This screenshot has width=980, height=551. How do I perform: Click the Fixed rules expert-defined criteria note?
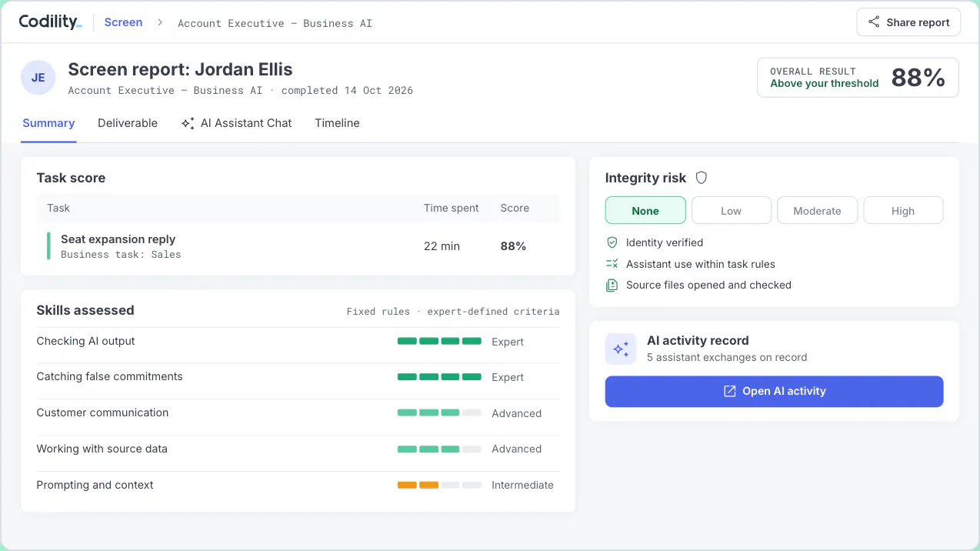click(x=453, y=312)
